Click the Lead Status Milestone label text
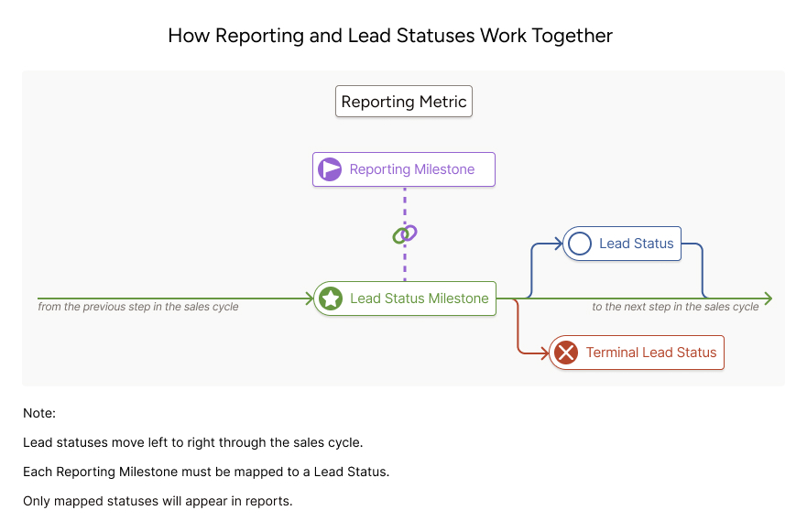 [420, 299]
